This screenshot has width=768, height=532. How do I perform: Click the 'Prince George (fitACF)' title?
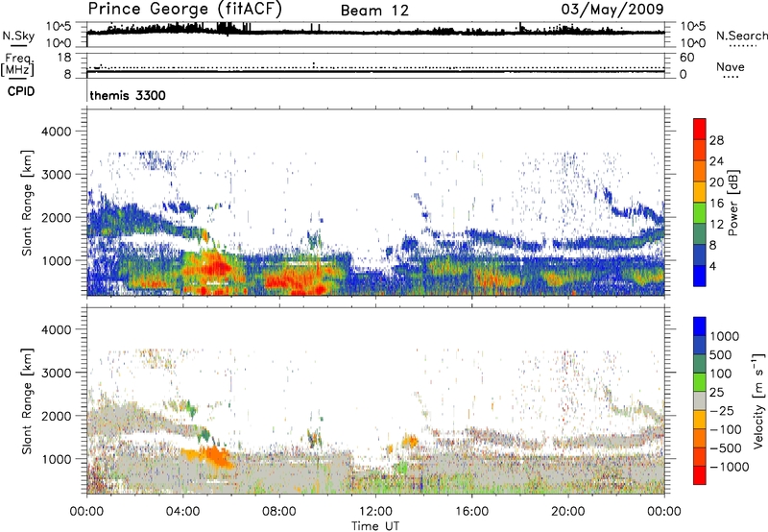[185, 10]
